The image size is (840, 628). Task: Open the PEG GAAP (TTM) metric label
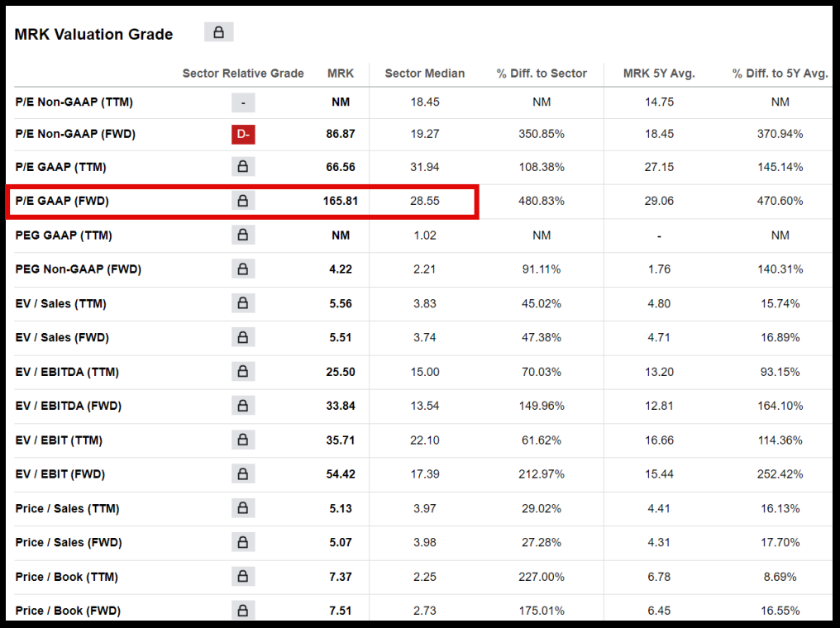click(x=64, y=235)
